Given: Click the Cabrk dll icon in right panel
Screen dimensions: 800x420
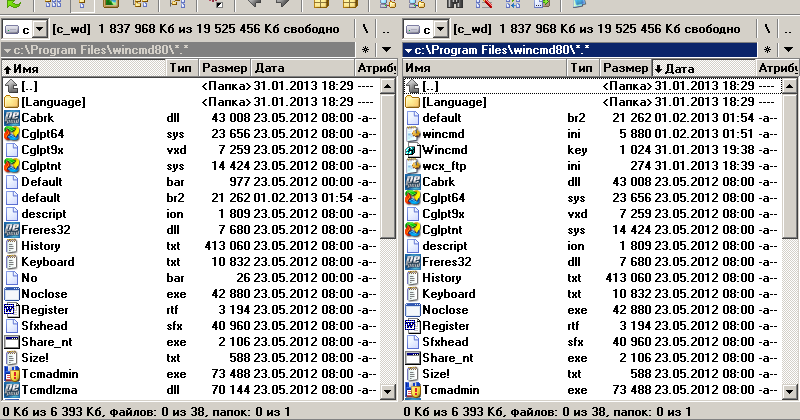Looking at the screenshot, I should point(413,182).
